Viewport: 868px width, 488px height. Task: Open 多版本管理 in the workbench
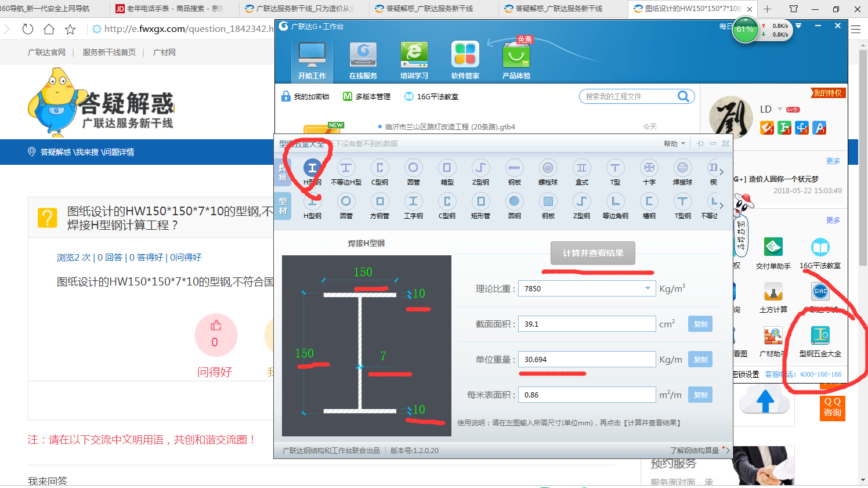pos(367,96)
